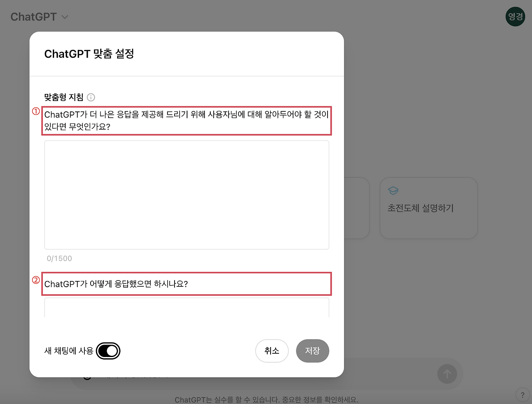Open help using the question mark icon

523,394
